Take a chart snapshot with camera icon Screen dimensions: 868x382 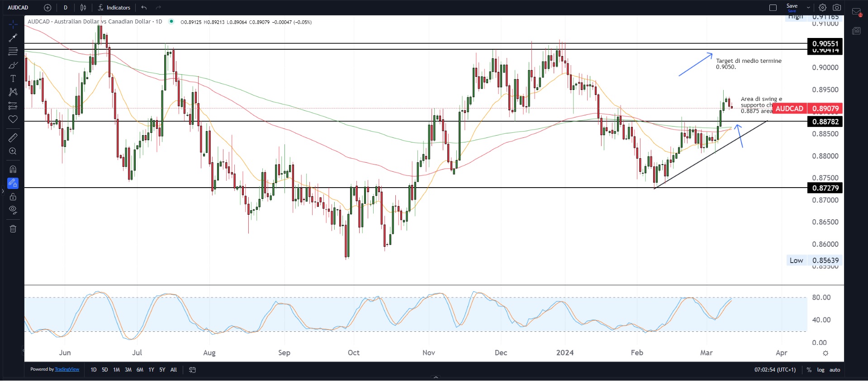pos(837,8)
